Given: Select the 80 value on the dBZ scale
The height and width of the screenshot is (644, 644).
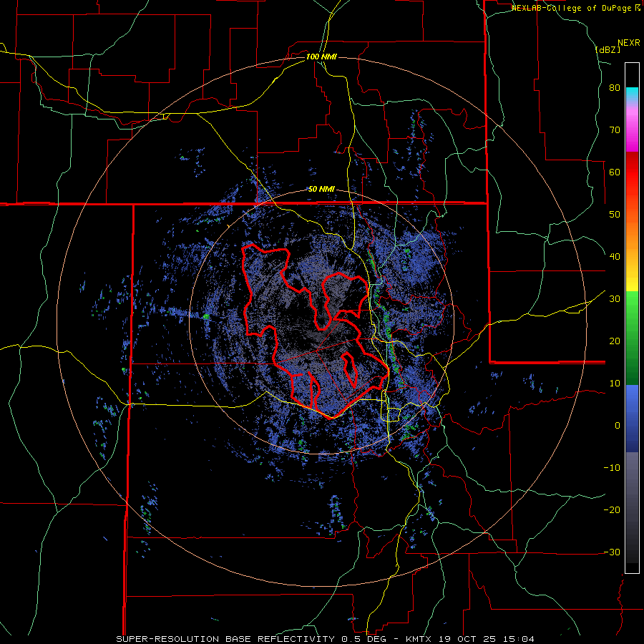Looking at the screenshot, I should [x=615, y=88].
